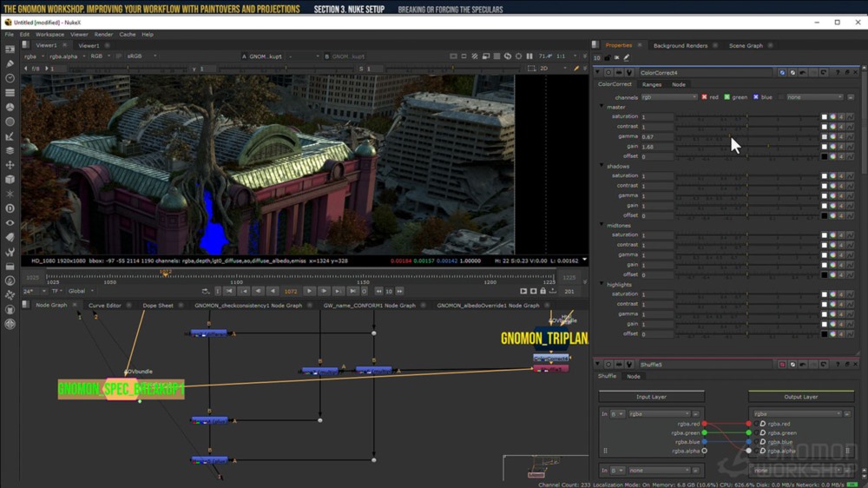The image size is (868, 488).
Task: Click the play backward button
Action: pos(273,291)
